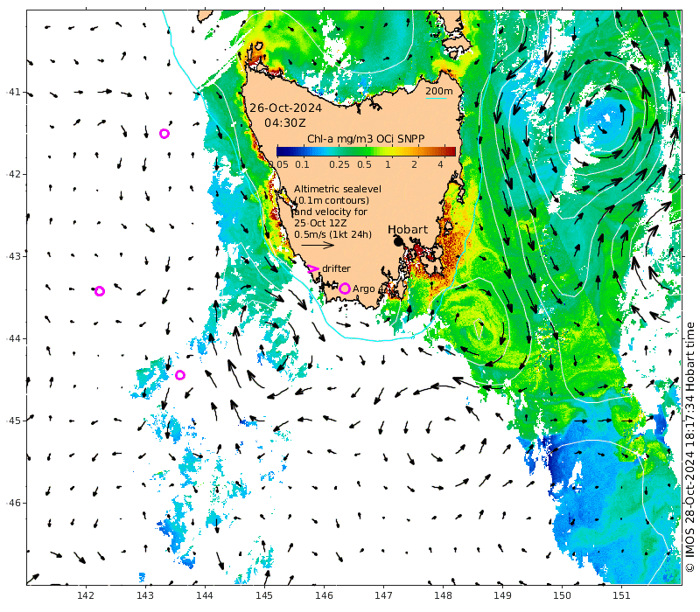Screen dimensions: 700x612
Task: Click the '26-Oct-2024' date text
Action: [x=286, y=108]
